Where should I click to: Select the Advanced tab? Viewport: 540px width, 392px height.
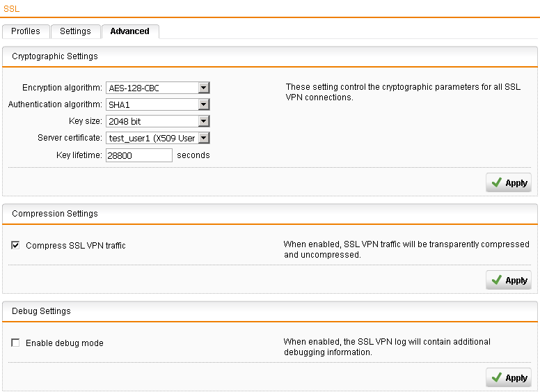click(130, 31)
